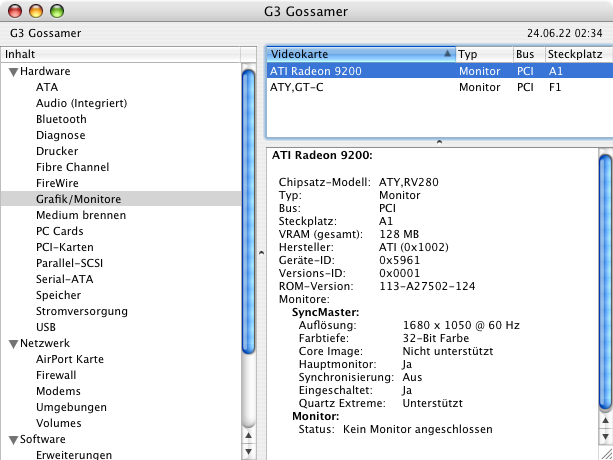Sort by Typ column header
The height and width of the screenshot is (460, 613).
pyautogui.click(x=484, y=54)
